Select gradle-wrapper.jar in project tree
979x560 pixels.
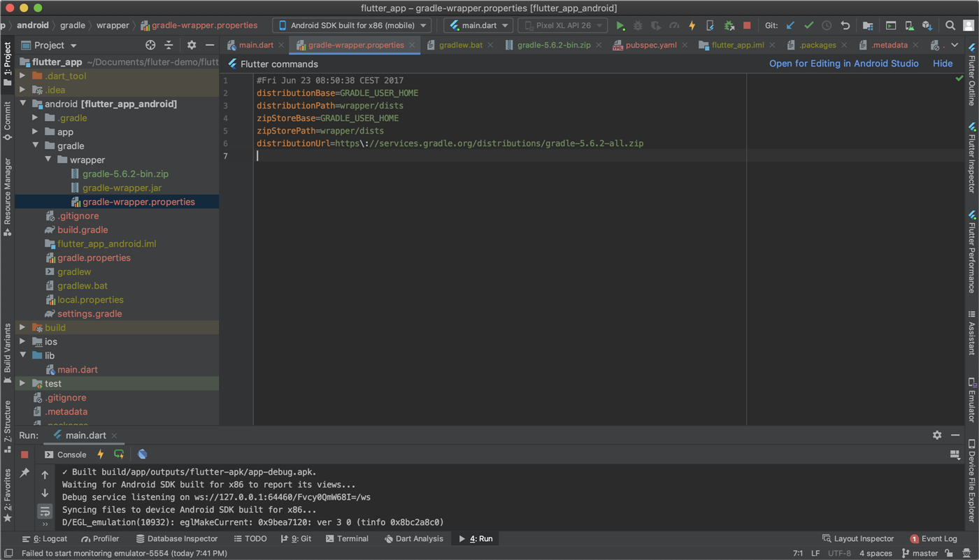pyautogui.click(x=122, y=187)
